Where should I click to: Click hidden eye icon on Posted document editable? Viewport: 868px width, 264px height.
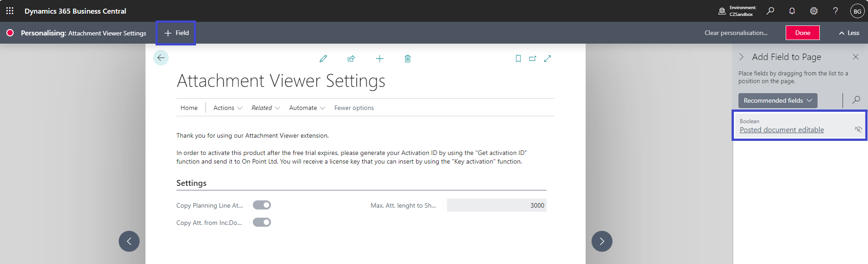click(x=858, y=130)
